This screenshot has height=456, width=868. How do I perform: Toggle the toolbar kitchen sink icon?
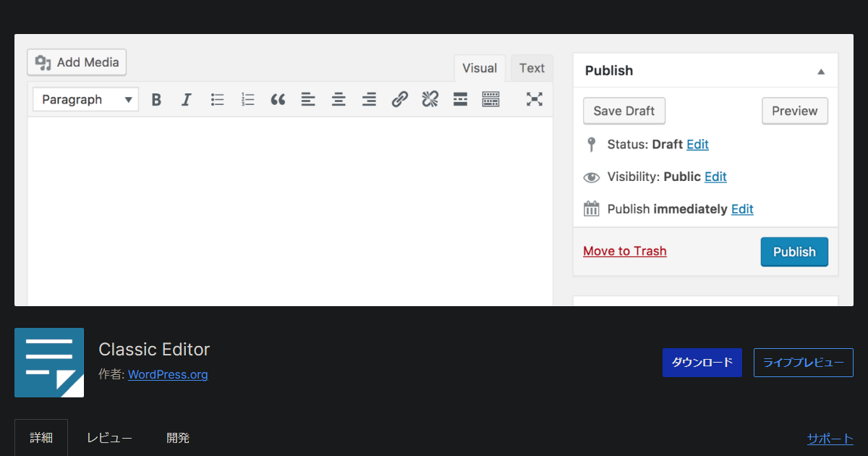coord(490,100)
